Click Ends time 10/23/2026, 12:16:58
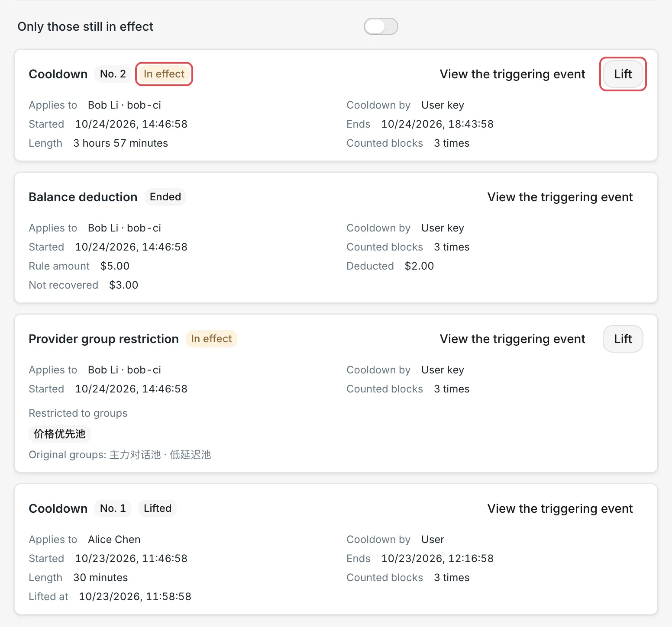The width and height of the screenshot is (672, 627). [x=437, y=559]
